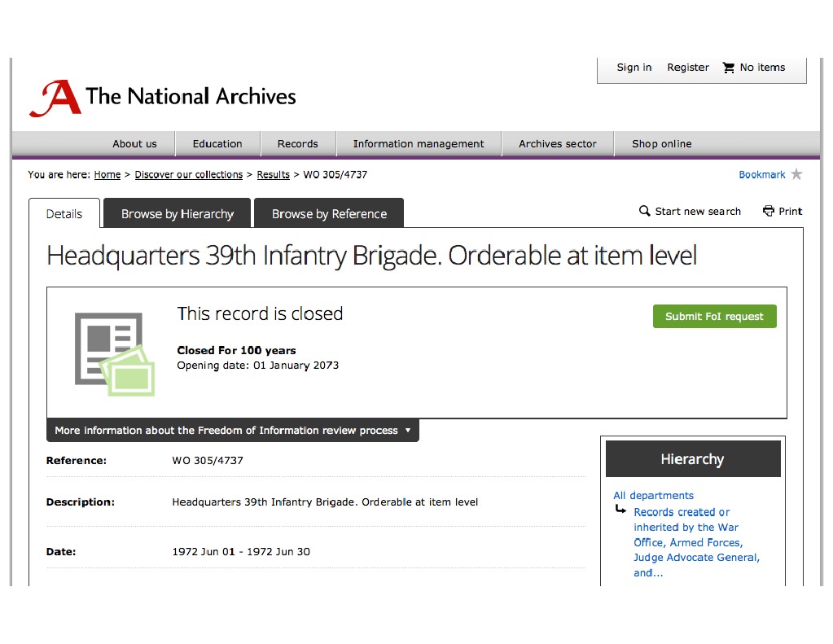Click the closed record document icon
Image resolution: width=833 pixels, height=644 pixels.
(x=114, y=354)
